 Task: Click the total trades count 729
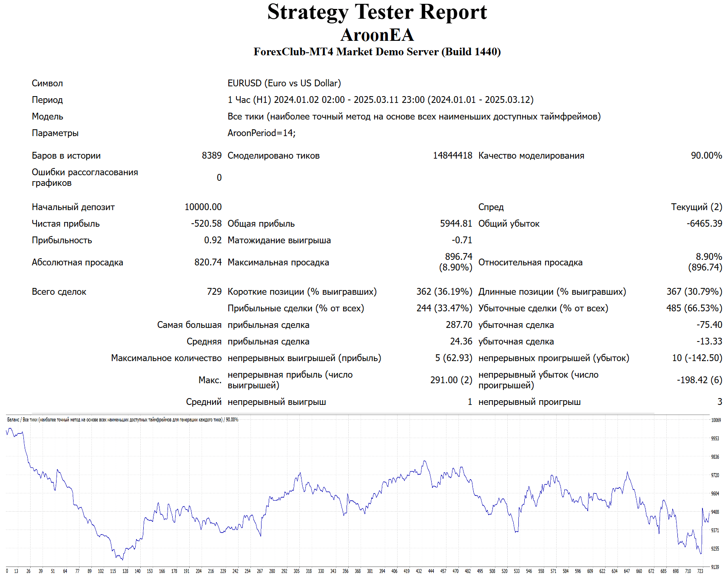click(214, 292)
